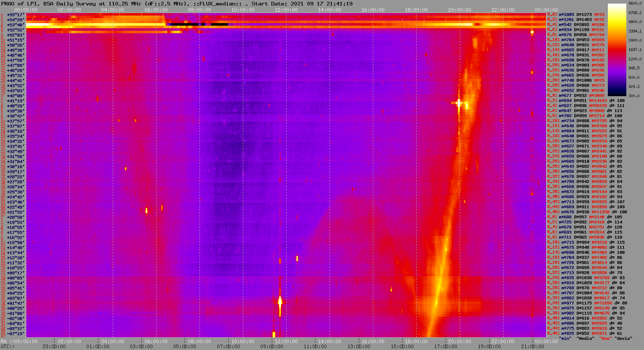Click the 6788.2 color scale value
This screenshot has width=644, height=350.
coord(635,13)
